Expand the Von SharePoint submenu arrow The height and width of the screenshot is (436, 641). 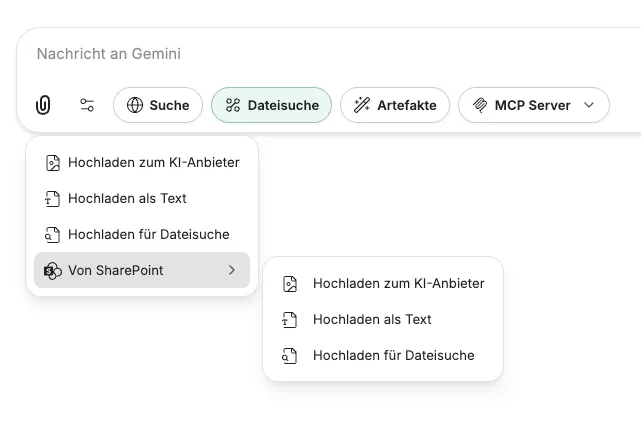point(231,270)
